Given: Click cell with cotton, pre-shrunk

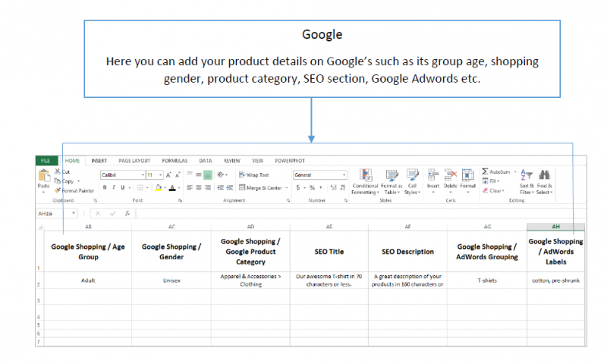Looking at the screenshot, I should (555, 281).
